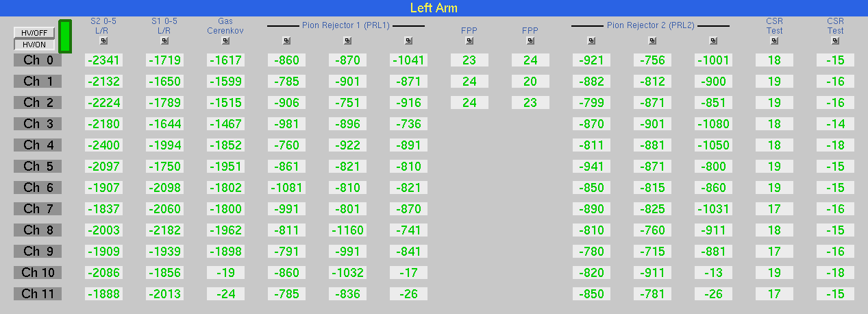Click FPP value 23 in Ch 2
868x314 pixels.
(x=530, y=103)
